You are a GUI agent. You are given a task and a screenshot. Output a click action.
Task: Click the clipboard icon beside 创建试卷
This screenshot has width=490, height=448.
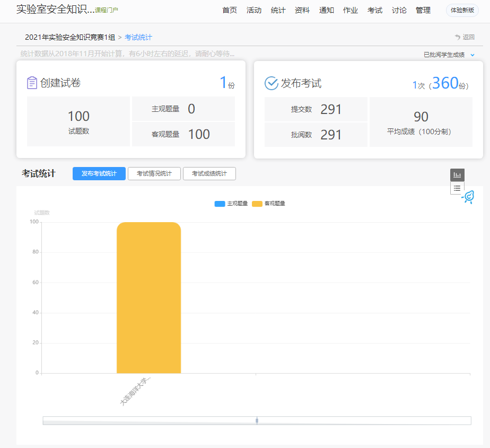pos(32,83)
